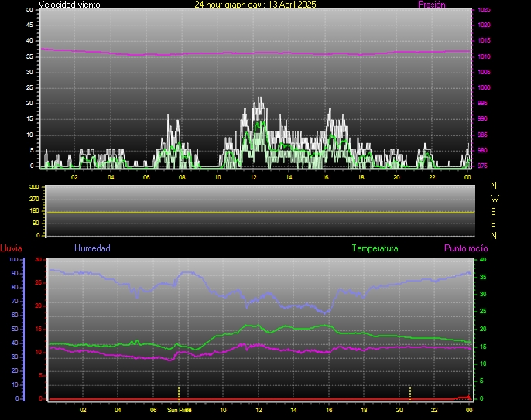531x420 pixels.
Task: Click the "Sun Ri" label on the bottom time axis
Action: pos(174,410)
